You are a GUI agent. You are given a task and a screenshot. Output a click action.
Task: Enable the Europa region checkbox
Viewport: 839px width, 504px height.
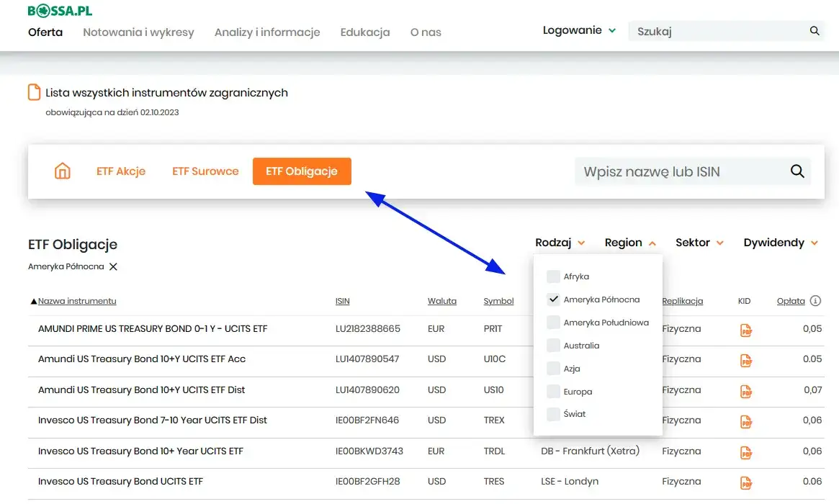(x=553, y=392)
